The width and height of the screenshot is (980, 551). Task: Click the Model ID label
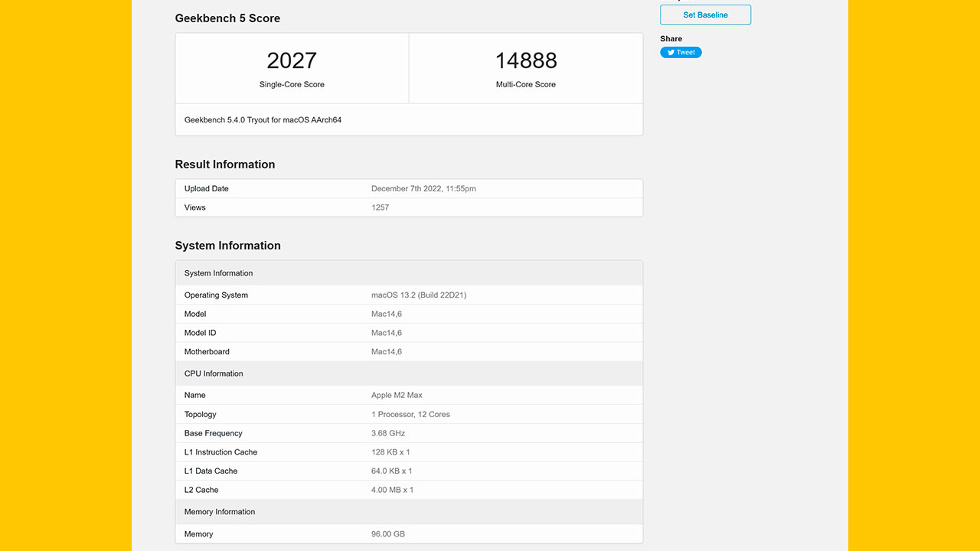pos(201,333)
